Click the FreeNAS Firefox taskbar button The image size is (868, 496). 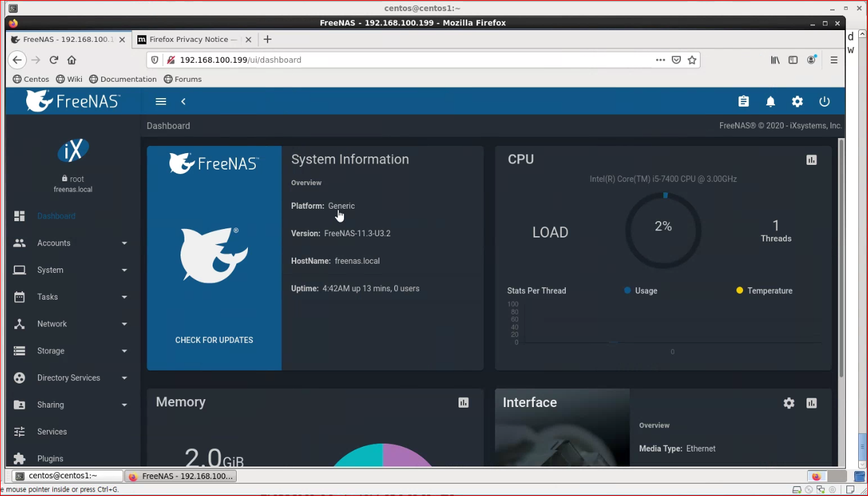coord(181,476)
